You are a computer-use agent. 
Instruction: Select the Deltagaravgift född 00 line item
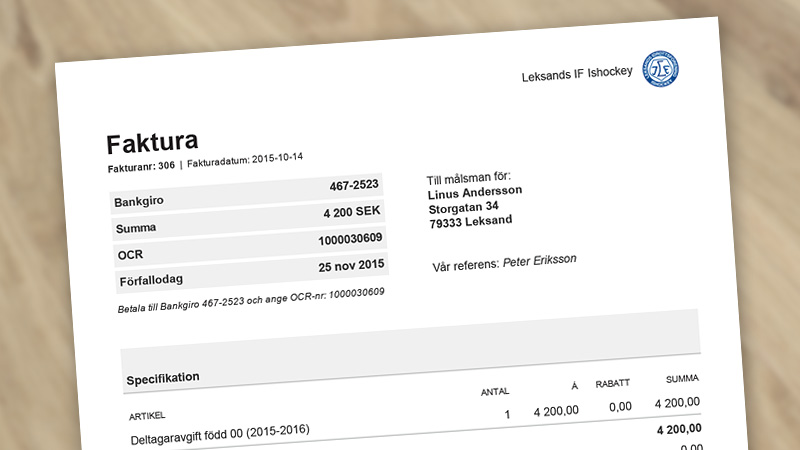(220, 434)
